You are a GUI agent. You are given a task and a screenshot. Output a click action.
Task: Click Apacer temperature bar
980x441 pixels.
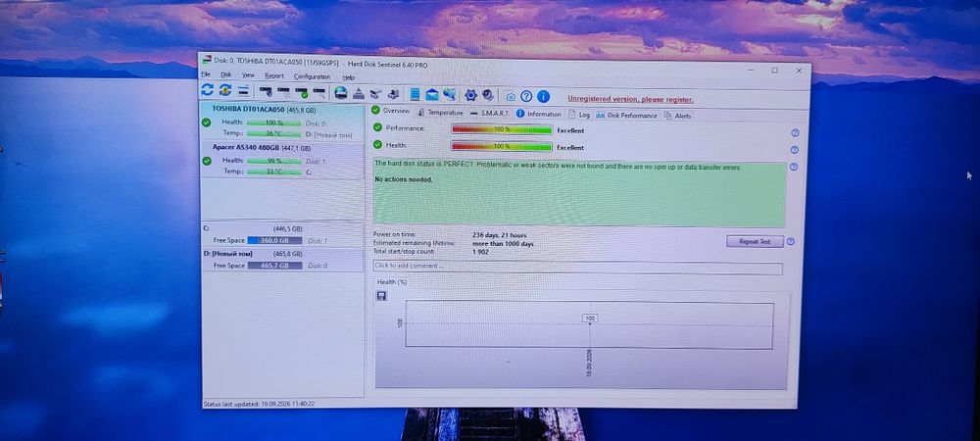pyautogui.click(x=273, y=171)
